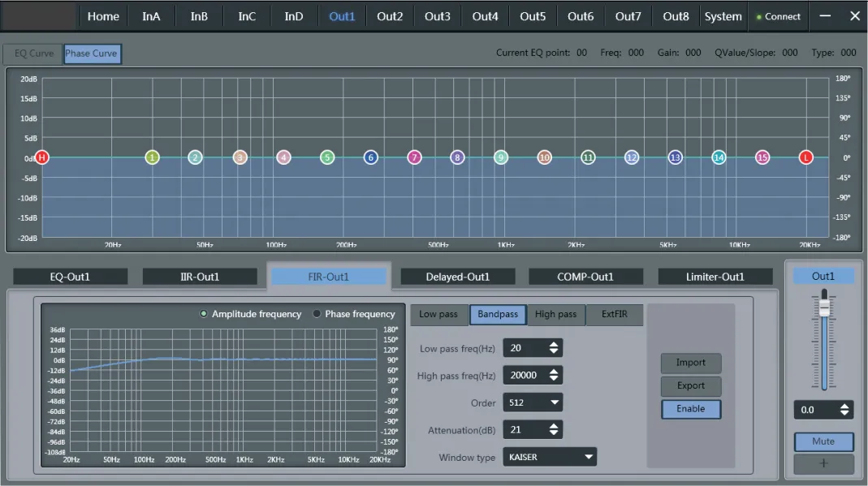Click plus button below Mute
Screen dimensions: 868x486
pos(823,464)
